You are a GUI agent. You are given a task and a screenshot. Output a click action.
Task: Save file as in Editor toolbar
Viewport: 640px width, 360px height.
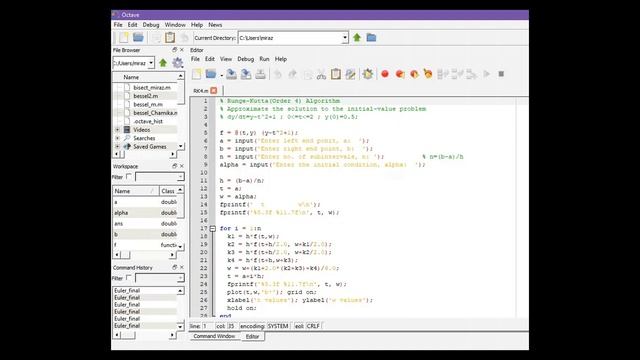(x=246, y=74)
